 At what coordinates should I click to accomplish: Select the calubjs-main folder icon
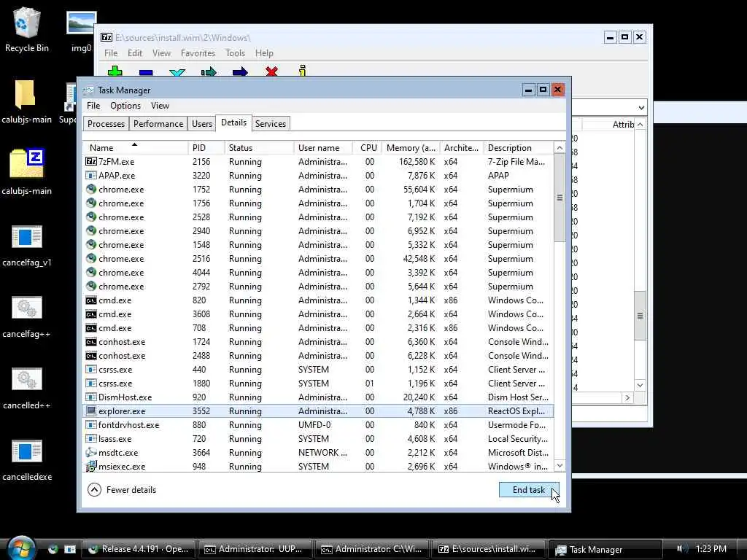click(27, 101)
